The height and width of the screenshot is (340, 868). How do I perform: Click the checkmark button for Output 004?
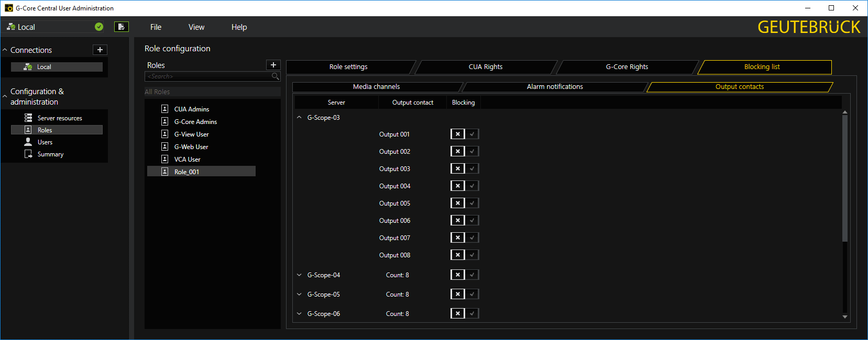click(472, 186)
